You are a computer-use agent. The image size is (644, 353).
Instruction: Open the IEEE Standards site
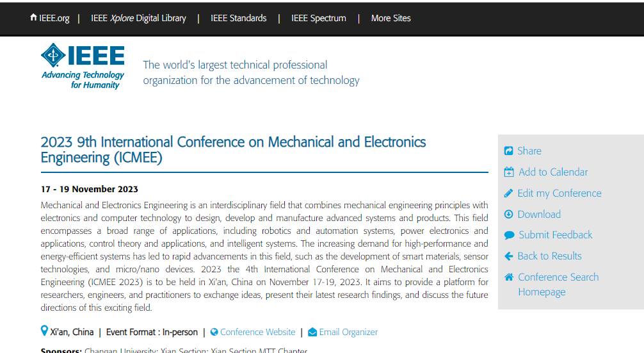pyautogui.click(x=239, y=18)
